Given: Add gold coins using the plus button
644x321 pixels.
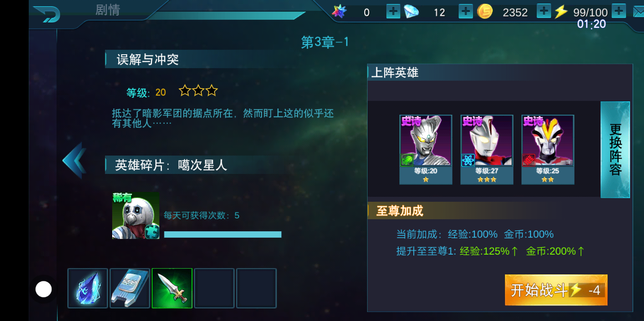Looking at the screenshot, I should point(544,11).
